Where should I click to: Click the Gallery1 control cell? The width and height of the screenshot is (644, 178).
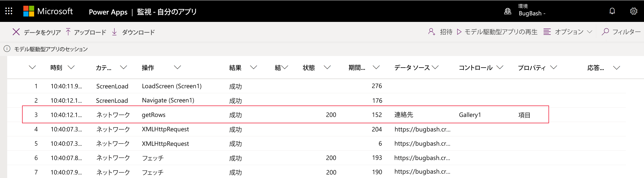470,115
